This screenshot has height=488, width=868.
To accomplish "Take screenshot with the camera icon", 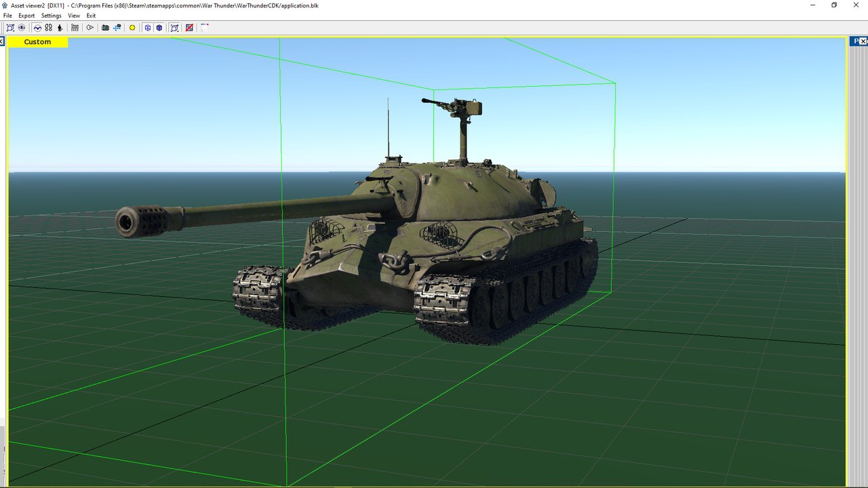I will pyautogui.click(x=105, y=28).
